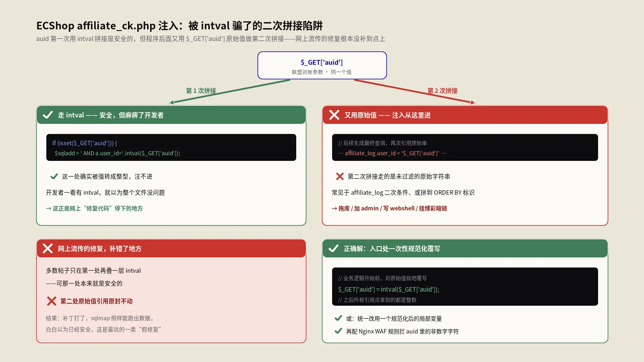Click the code line if (isset($_GET['auid'])) {

point(85,143)
